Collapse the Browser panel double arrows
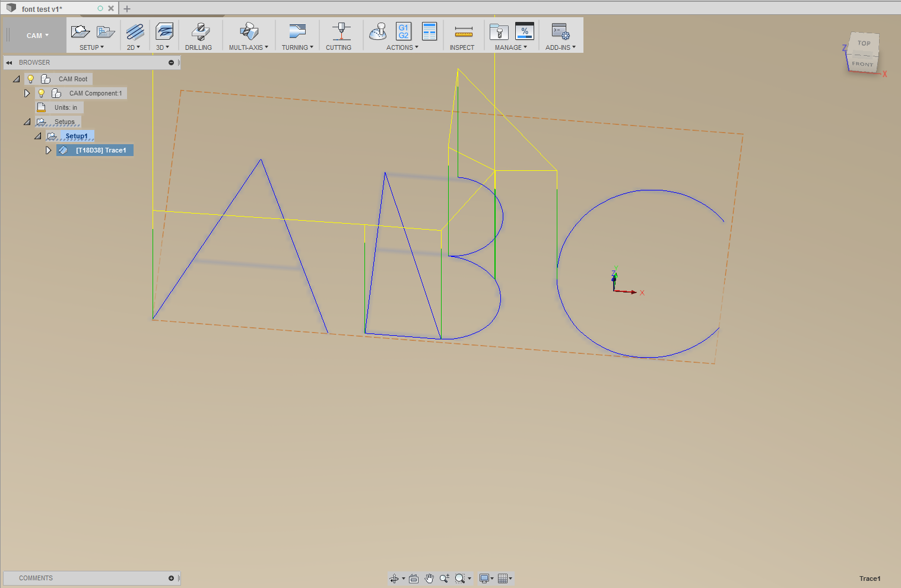901x588 pixels. 9,62
